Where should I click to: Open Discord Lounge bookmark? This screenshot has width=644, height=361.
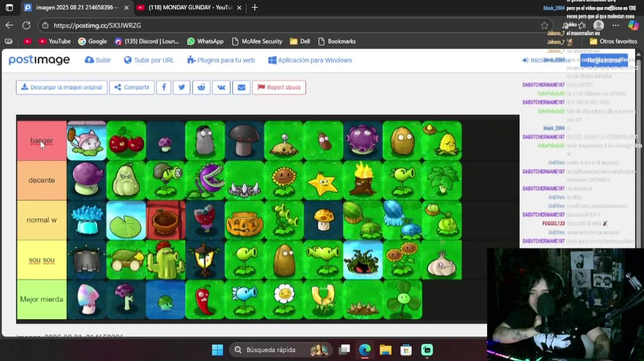(146, 41)
